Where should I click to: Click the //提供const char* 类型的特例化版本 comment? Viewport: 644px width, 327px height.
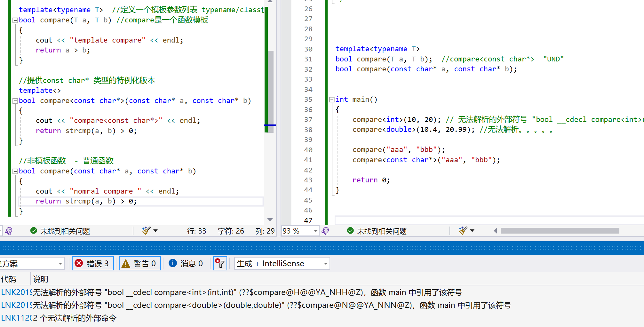point(87,80)
